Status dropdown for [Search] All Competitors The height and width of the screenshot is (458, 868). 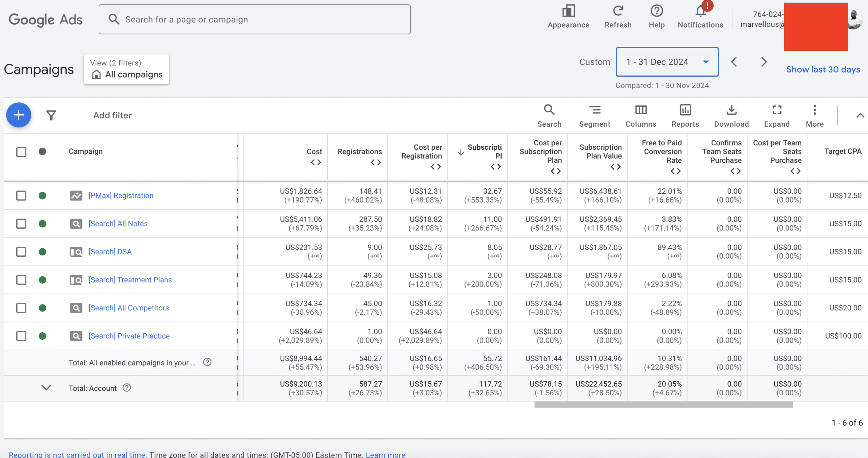(x=42, y=308)
